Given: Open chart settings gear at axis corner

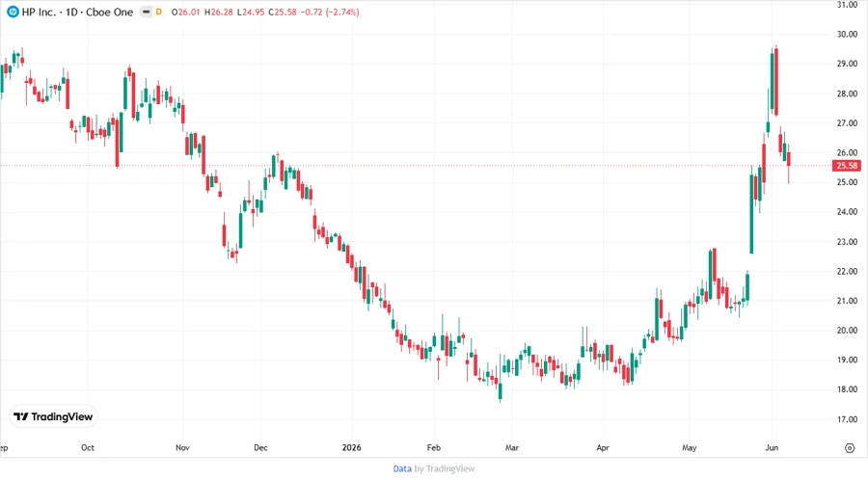Looking at the screenshot, I should point(850,448).
